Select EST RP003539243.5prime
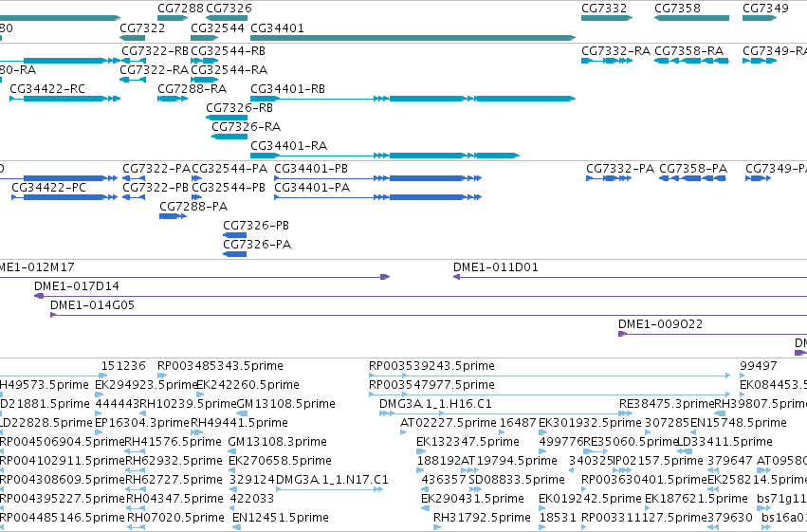 tap(550, 376)
